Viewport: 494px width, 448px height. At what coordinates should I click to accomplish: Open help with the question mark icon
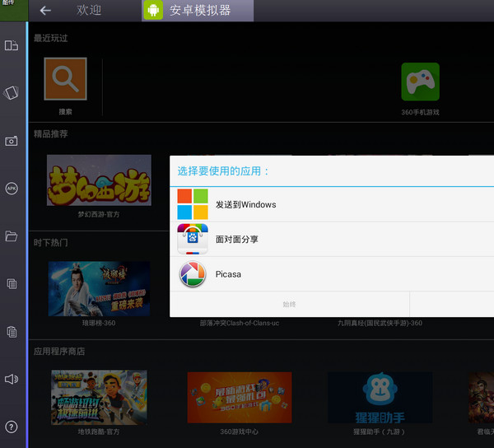point(12,427)
